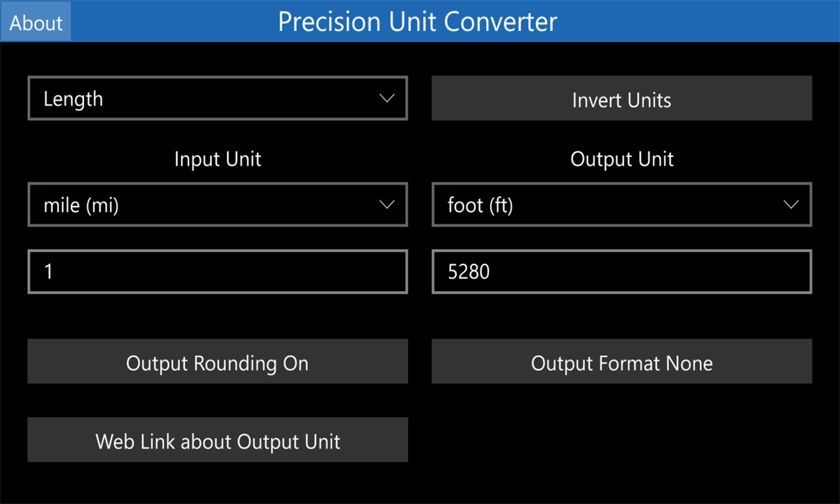840x504 pixels.
Task: Click the Precision Unit Converter title
Action: (x=418, y=22)
